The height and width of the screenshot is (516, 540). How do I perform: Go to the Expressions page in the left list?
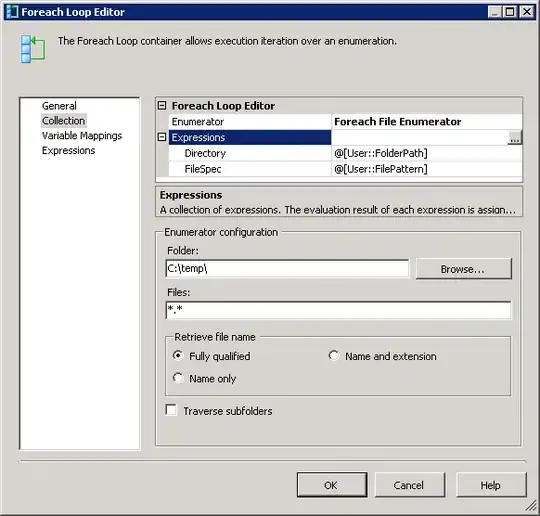pyautogui.click(x=69, y=151)
